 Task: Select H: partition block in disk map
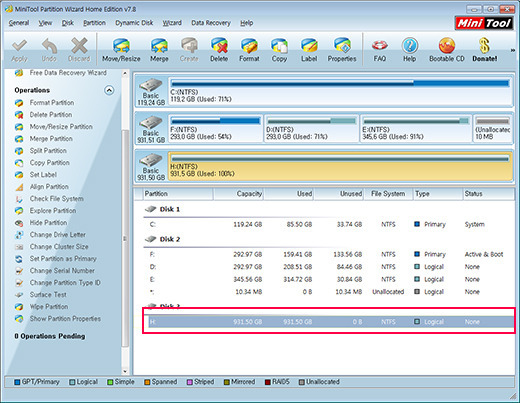[x=340, y=166]
